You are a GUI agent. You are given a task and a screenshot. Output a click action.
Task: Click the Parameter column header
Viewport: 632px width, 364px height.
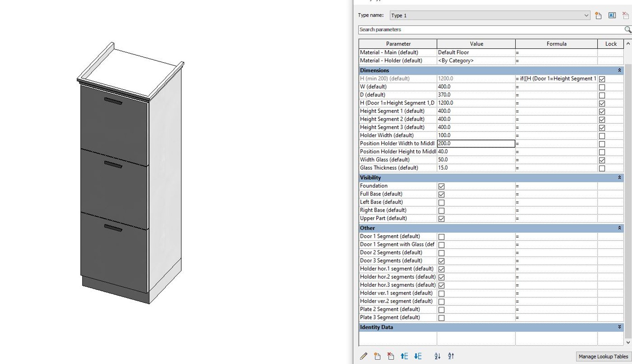point(398,44)
